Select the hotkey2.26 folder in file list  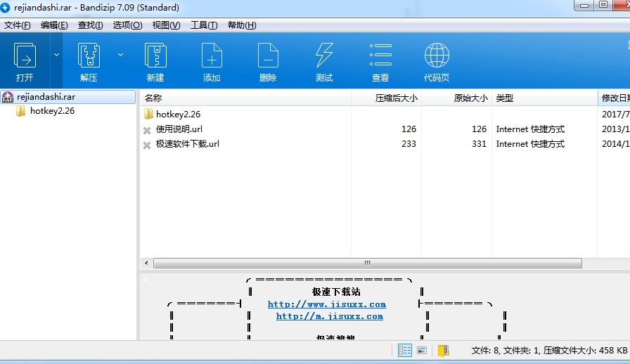pyautogui.click(x=178, y=114)
